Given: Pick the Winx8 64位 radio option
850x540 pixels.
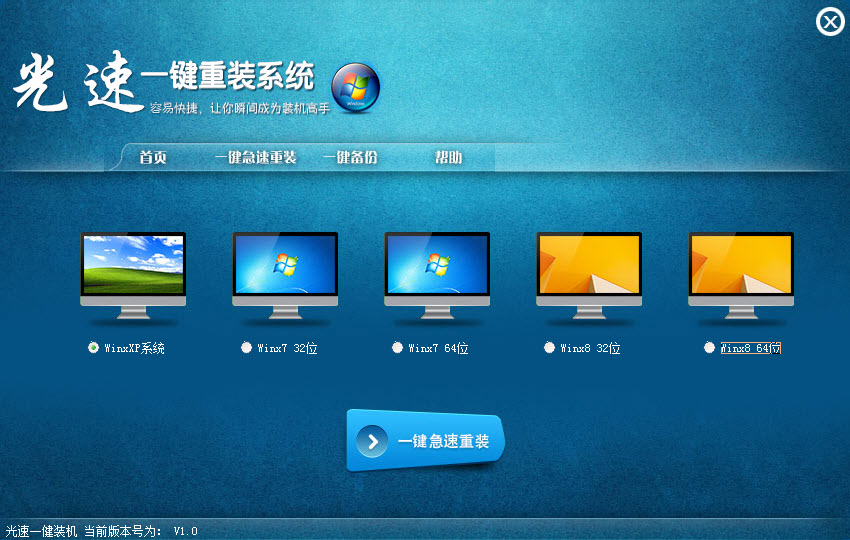Looking at the screenshot, I should [x=709, y=347].
